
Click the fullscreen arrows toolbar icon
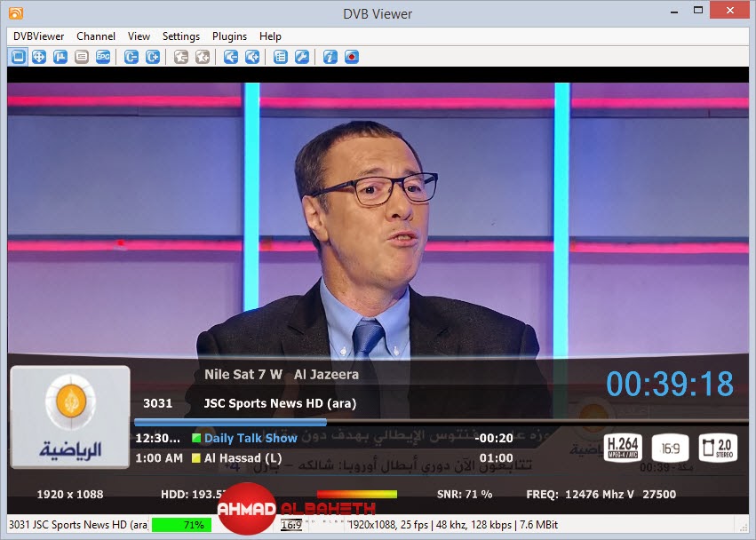click(39, 57)
